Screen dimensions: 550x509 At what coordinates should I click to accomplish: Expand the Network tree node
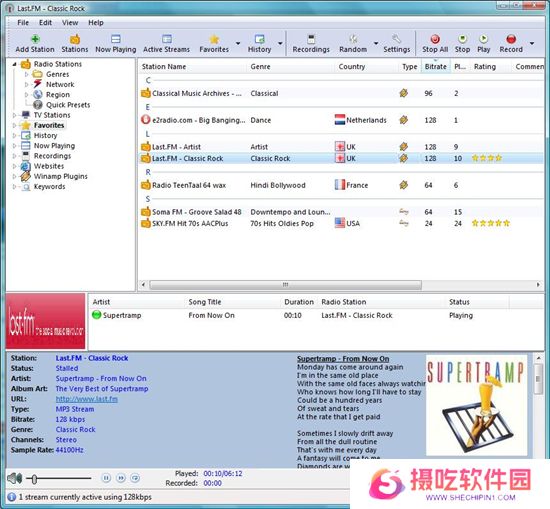(x=27, y=85)
